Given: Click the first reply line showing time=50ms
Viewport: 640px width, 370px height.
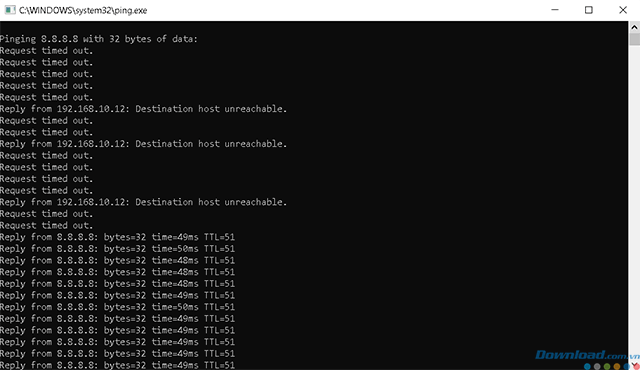Looking at the screenshot, I should pyautogui.click(x=118, y=249).
